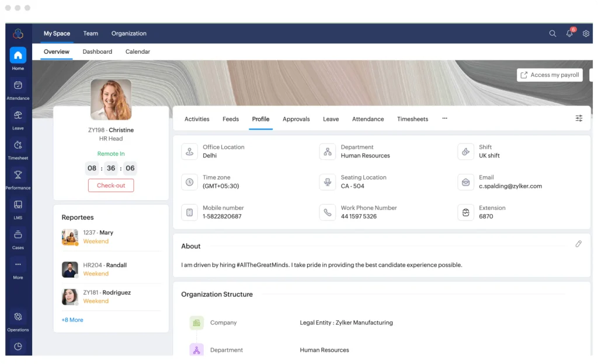
Task: Click the Check-out button
Action: [111, 184]
